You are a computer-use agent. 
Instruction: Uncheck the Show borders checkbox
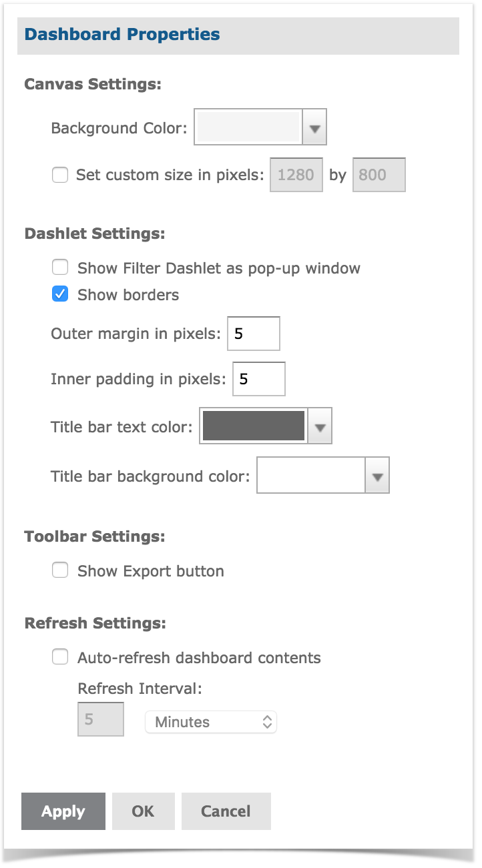(60, 294)
